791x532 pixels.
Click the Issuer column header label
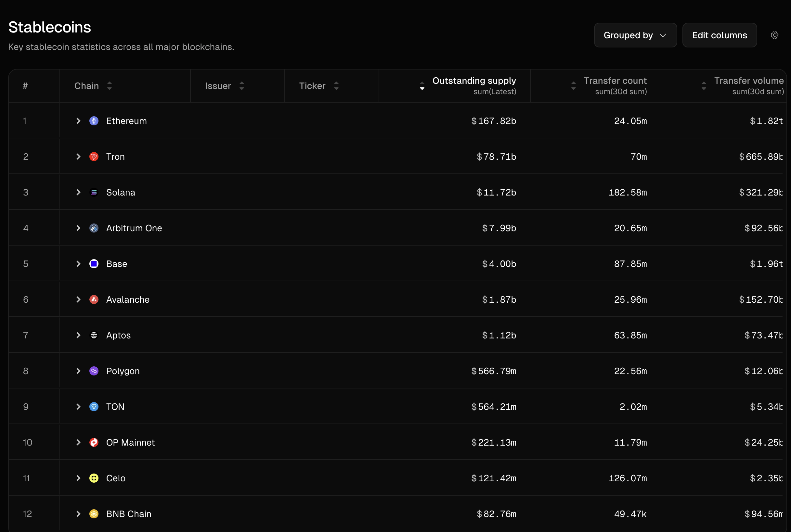(x=218, y=86)
